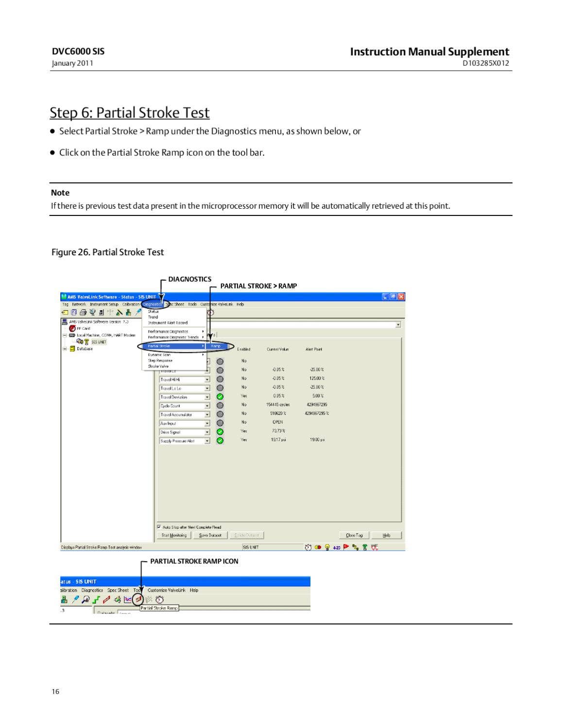The width and height of the screenshot is (563, 728).
Task: Toggle the Drive Signal status indicator
Action: (x=220, y=431)
